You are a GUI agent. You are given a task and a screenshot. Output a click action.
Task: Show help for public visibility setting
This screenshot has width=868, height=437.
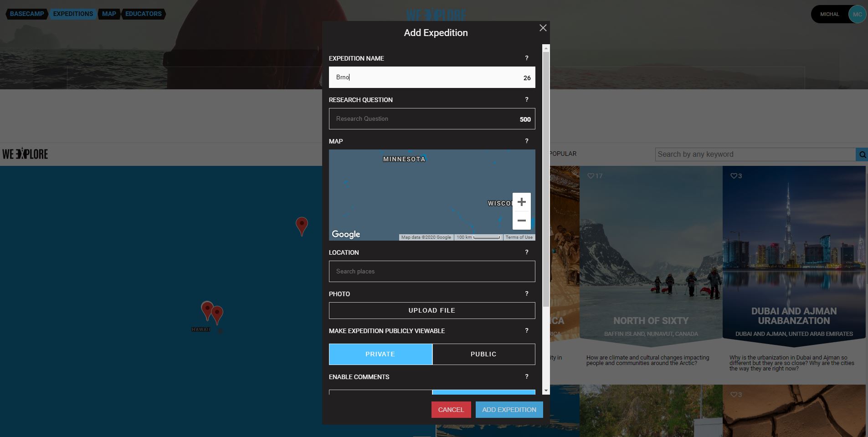tap(527, 330)
